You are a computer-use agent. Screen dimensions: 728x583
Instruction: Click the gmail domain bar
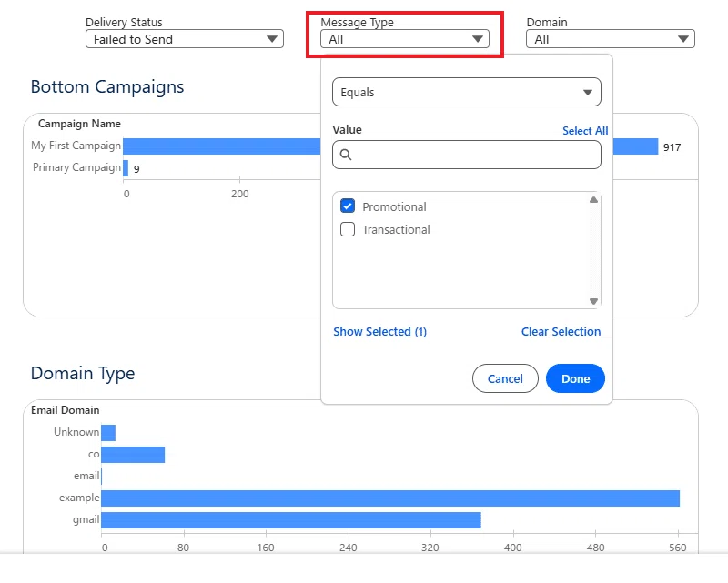[291, 520]
